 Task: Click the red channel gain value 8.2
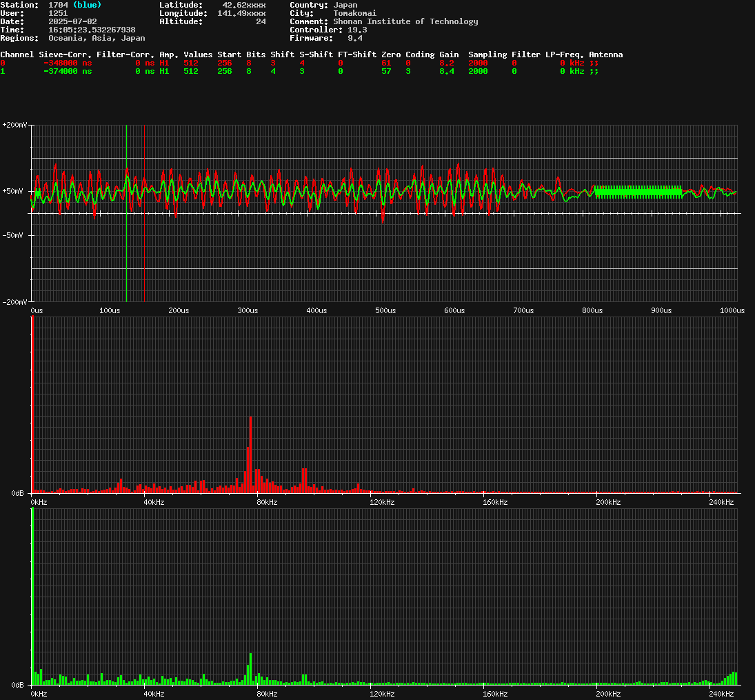447,63
